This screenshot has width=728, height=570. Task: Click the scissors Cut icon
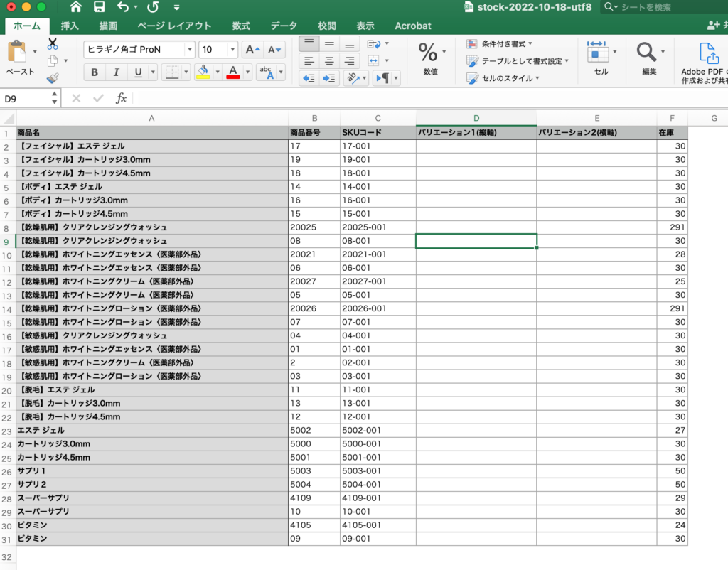[51, 44]
